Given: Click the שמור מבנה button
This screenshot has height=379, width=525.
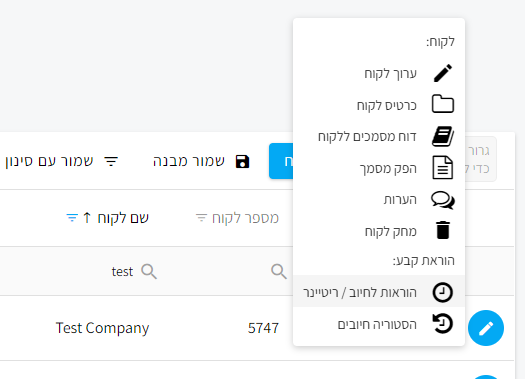Looking at the screenshot, I should (x=201, y=161).
